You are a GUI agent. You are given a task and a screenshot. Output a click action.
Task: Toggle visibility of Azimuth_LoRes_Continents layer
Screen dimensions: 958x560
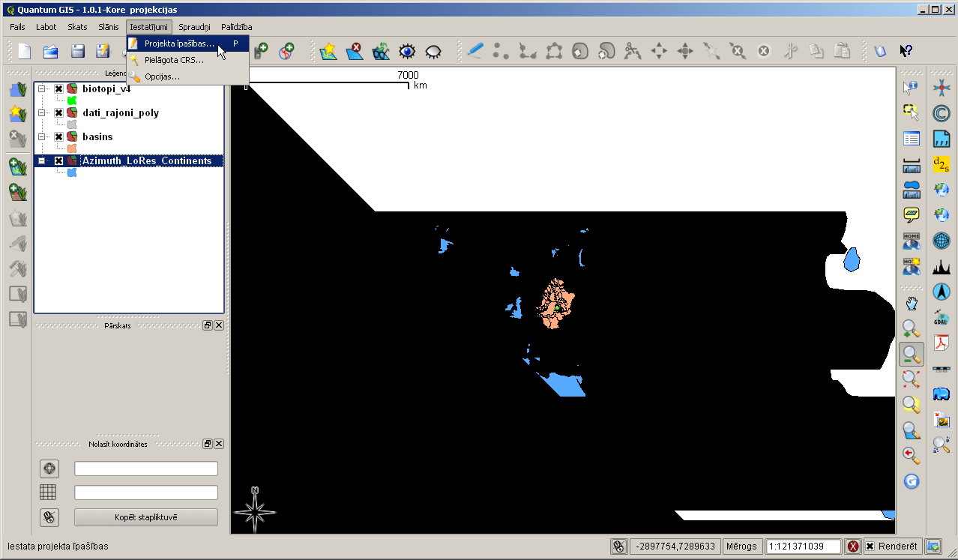tap(58, 160)
